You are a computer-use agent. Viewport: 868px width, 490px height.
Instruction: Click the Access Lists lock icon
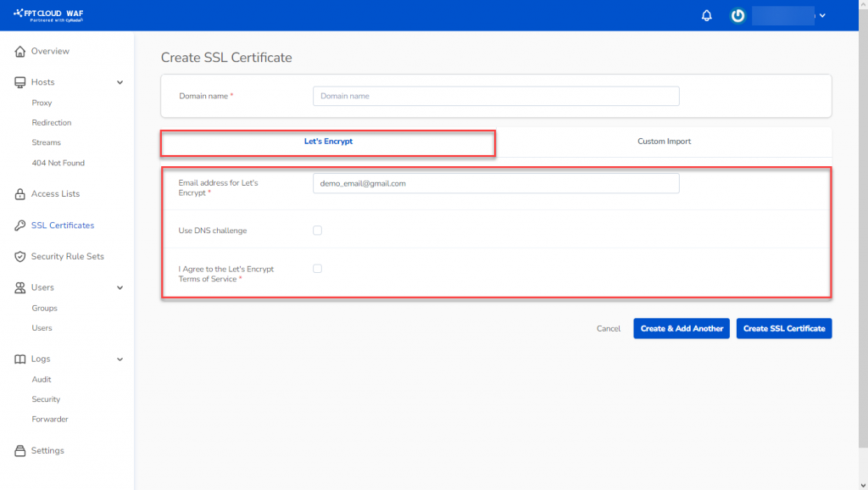click(20, 194)
